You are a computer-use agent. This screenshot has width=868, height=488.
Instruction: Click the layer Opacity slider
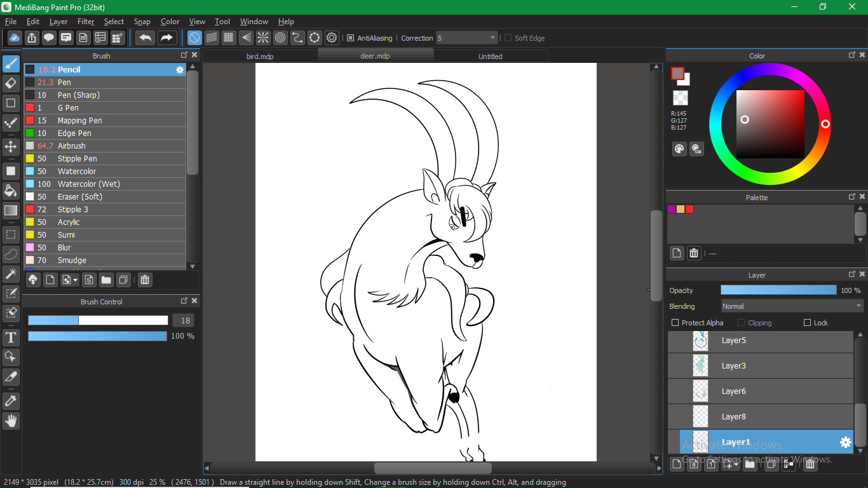pyautogui.click(x=778, y=290)
